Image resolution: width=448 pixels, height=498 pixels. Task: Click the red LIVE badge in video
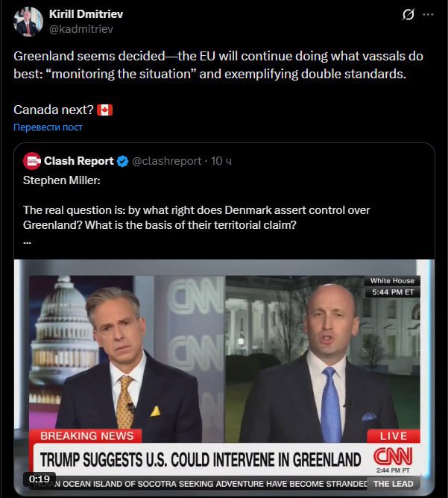394,436
